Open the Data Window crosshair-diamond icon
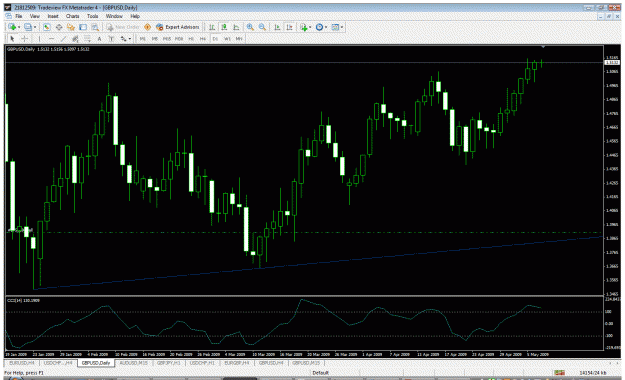This screenshot has width=625, height=380. click(x=59, y=27)
